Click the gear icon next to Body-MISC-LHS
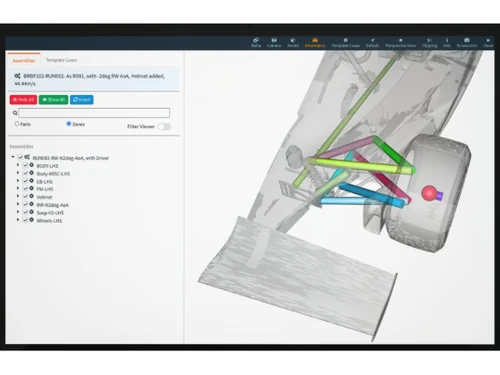Screen dimensions: 500x375 (x=32, y=173)
